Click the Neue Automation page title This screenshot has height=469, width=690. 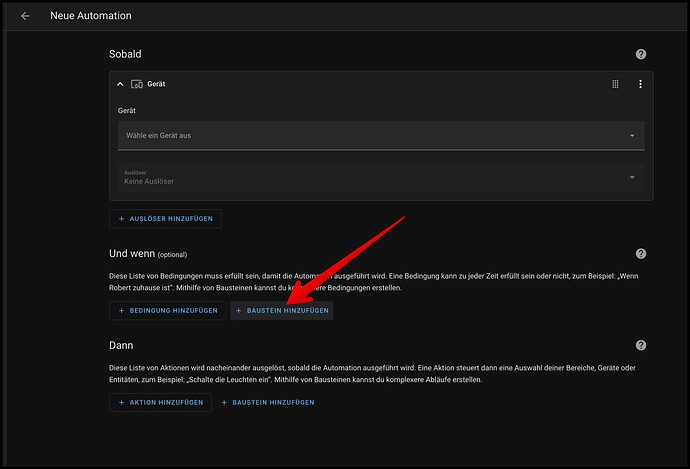90,16
